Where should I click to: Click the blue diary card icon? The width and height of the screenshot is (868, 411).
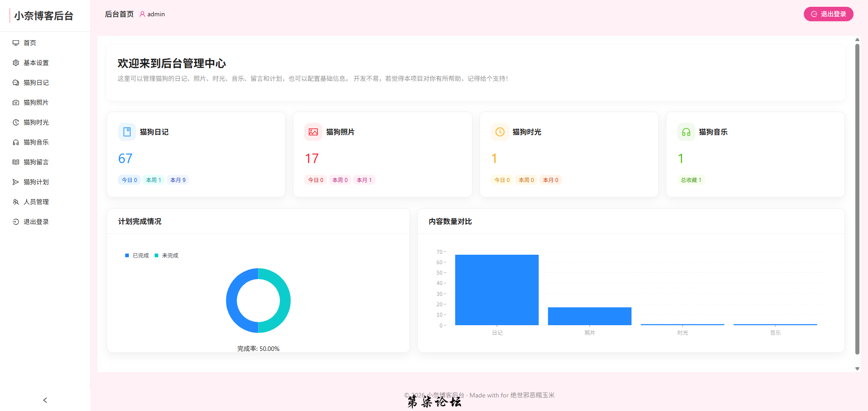pyautogui.click(x=127, y=132)
